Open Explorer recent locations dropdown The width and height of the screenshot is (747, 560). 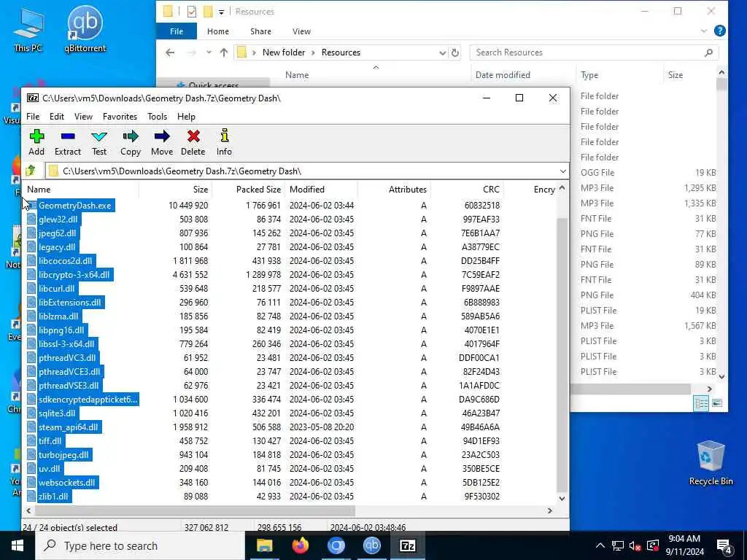point(209,52)
